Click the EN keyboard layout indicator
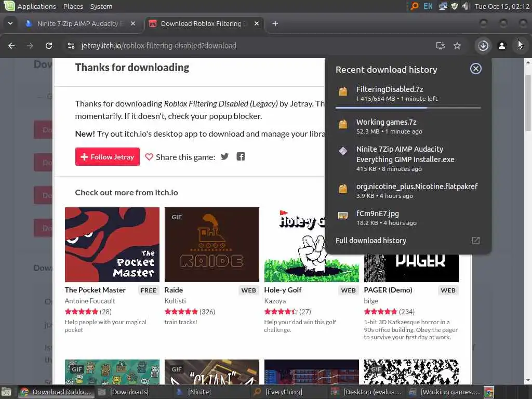 [x=428, y=6]
